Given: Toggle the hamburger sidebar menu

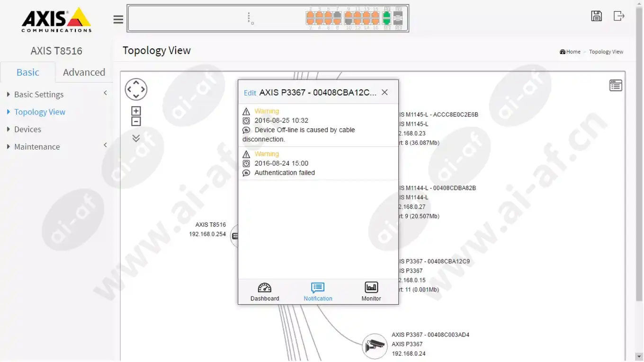Looking at the screenshot, I should (118, 19).
